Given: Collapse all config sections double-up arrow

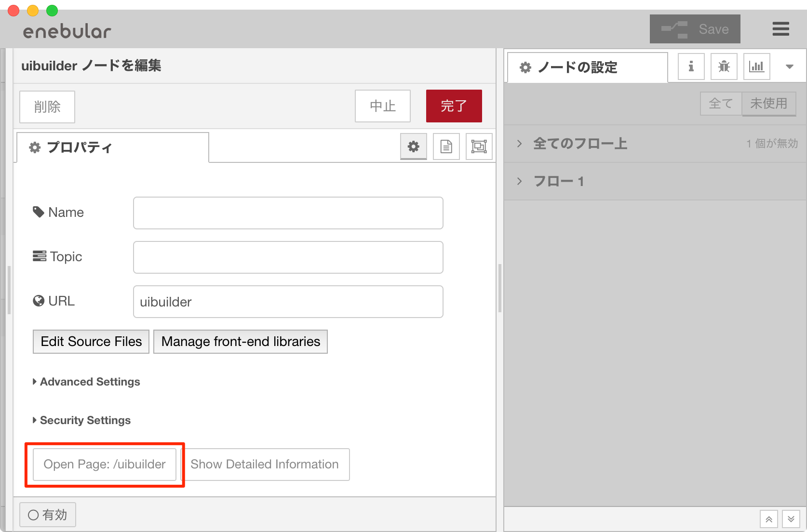Looking at the screenshot, I should pyautogui.click(x=769, y=519).
